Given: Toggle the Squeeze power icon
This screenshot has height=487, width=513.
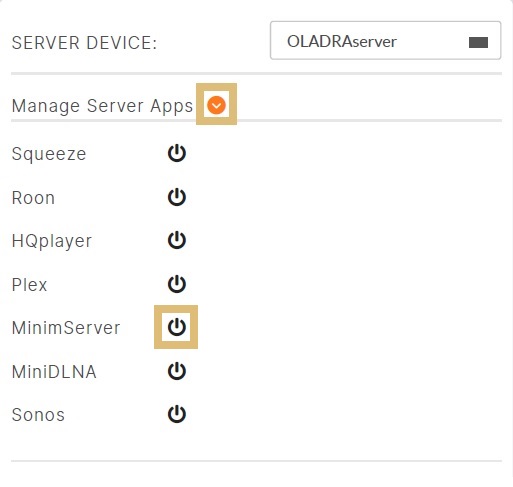Looking at the screenshot, I should point(177,153).
